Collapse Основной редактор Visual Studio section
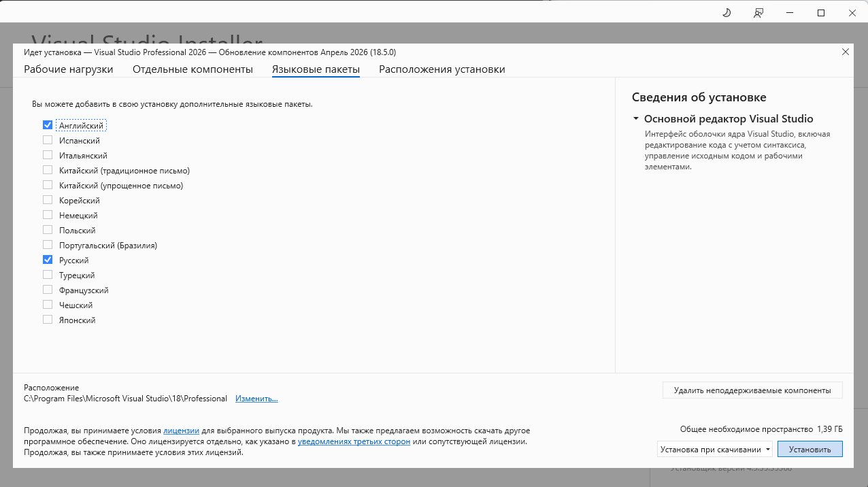 (636, 118)
